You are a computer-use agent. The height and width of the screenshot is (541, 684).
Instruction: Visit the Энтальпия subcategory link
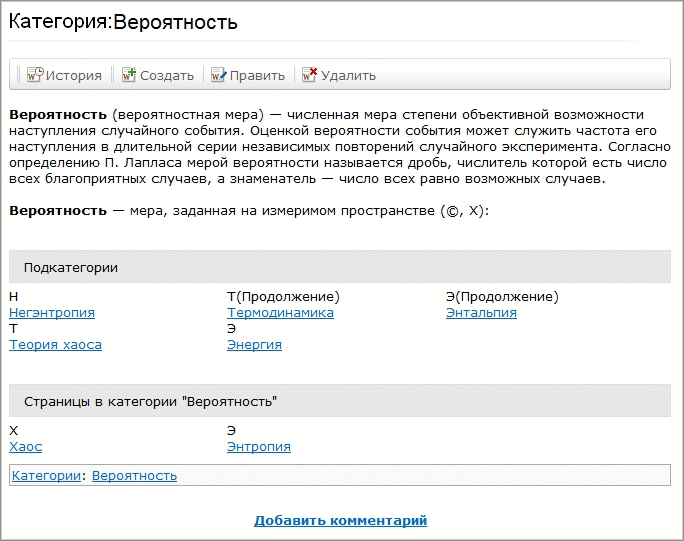[481, 313]
